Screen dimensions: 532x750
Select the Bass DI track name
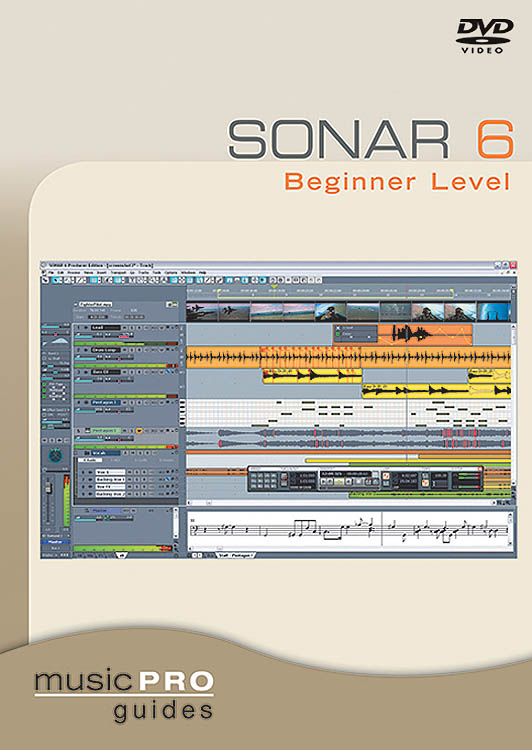pos(106,372)
